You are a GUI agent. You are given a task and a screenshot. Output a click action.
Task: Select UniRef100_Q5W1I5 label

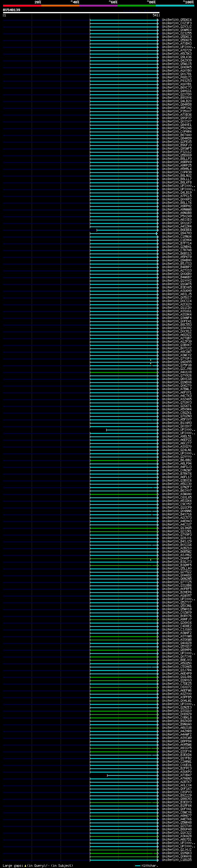(177, 64)
